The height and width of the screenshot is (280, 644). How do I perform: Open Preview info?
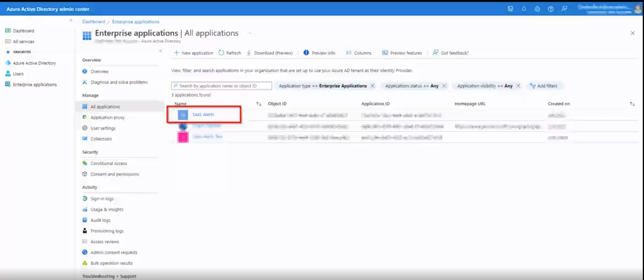pyautogui.click(x=319, y=53)
